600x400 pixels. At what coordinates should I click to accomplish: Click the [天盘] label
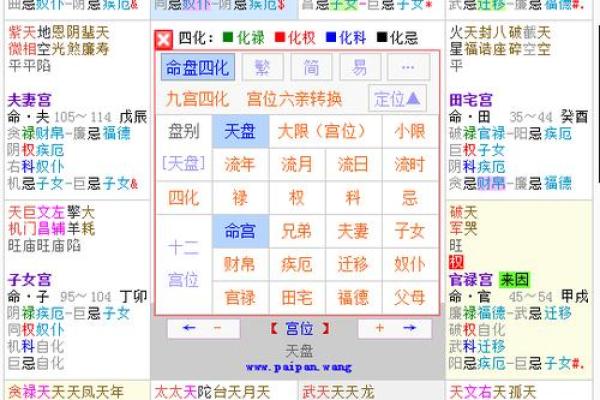(183, 164)
